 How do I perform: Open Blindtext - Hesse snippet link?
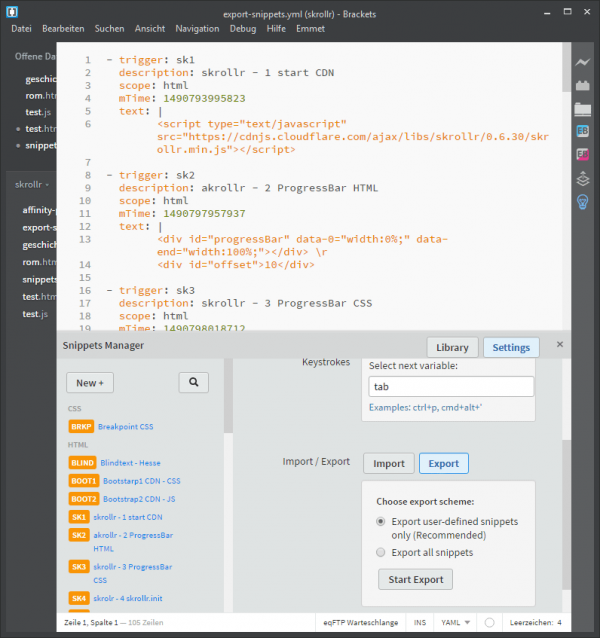click(130, 463)
